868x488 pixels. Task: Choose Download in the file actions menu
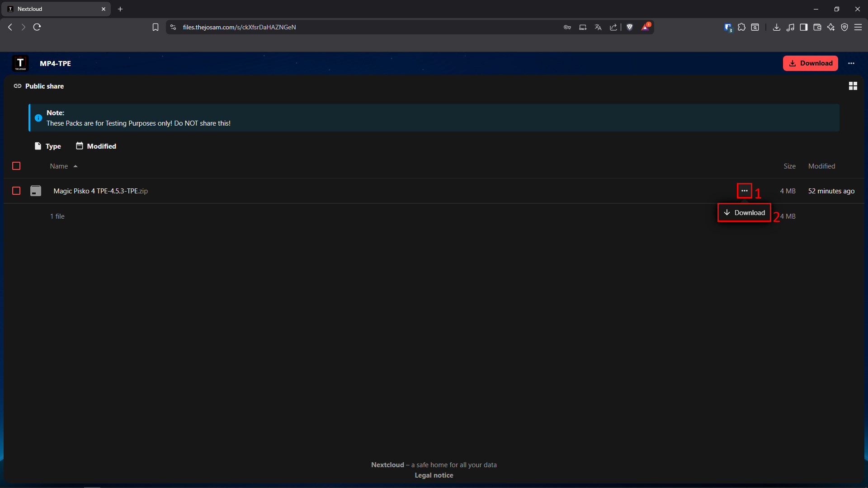(744, 212)
